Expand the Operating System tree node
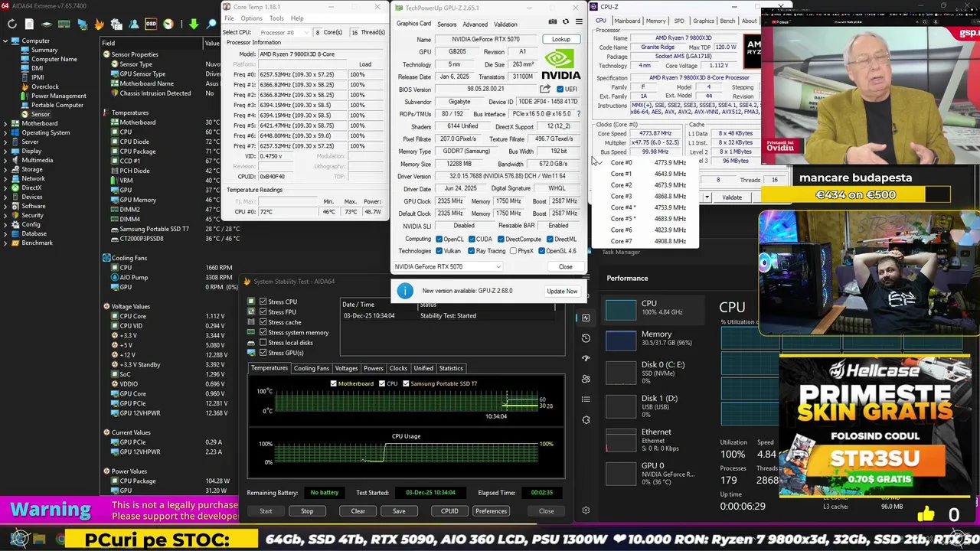This screenshot has height=551, width=980. (x=5, y=132)
